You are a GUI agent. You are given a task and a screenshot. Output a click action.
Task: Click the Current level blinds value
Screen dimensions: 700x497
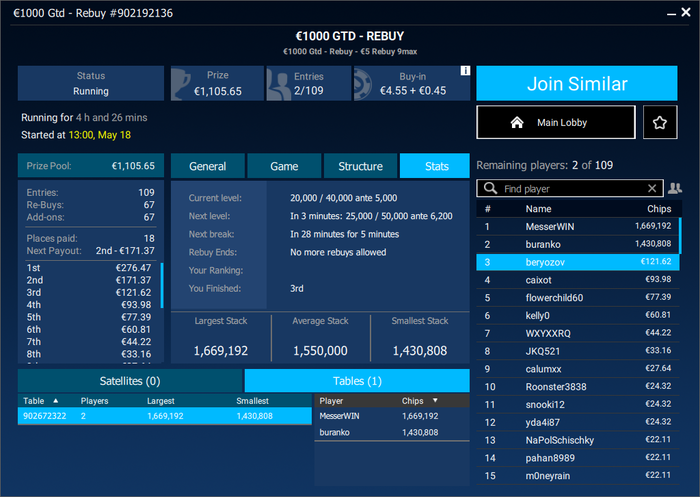[x=344, y=198]
